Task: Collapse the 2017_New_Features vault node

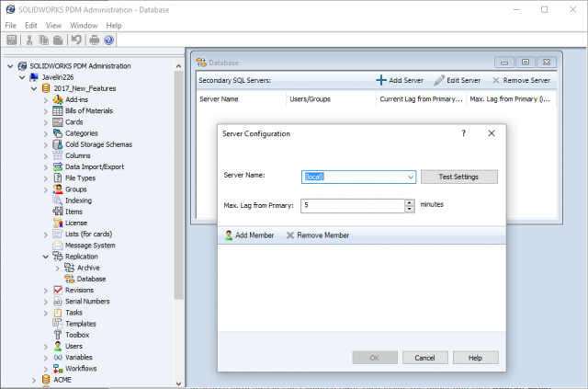Action: click(34, 88)
